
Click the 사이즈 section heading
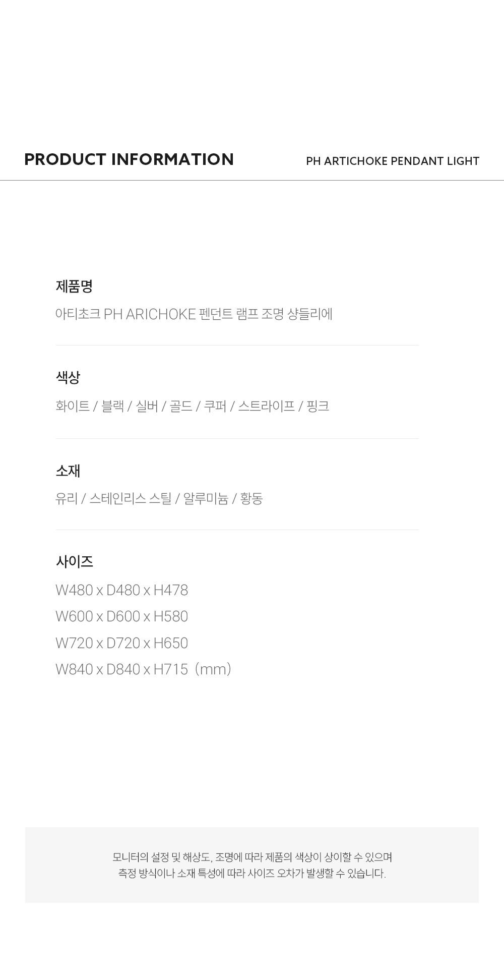tap(74, 561)
